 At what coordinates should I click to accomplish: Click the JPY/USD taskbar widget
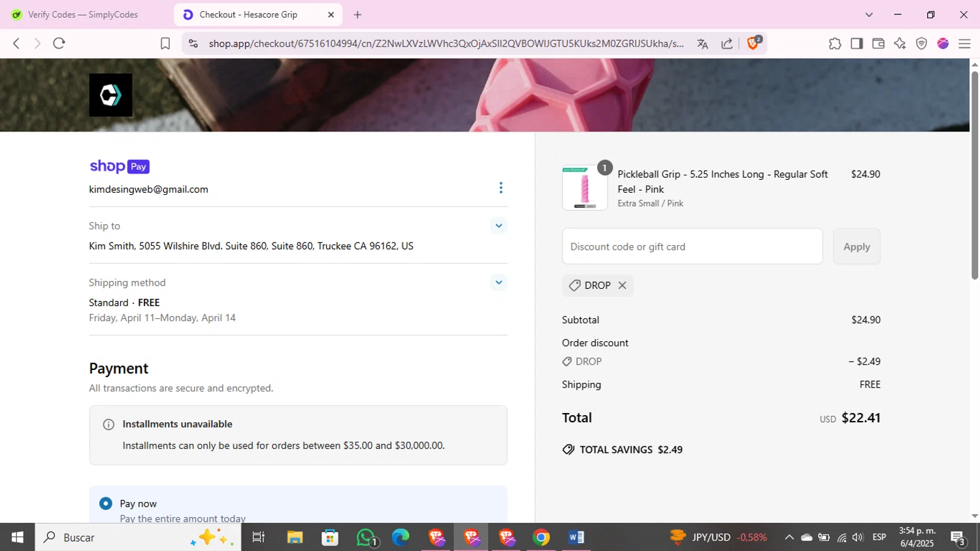[x=719, y=537]
